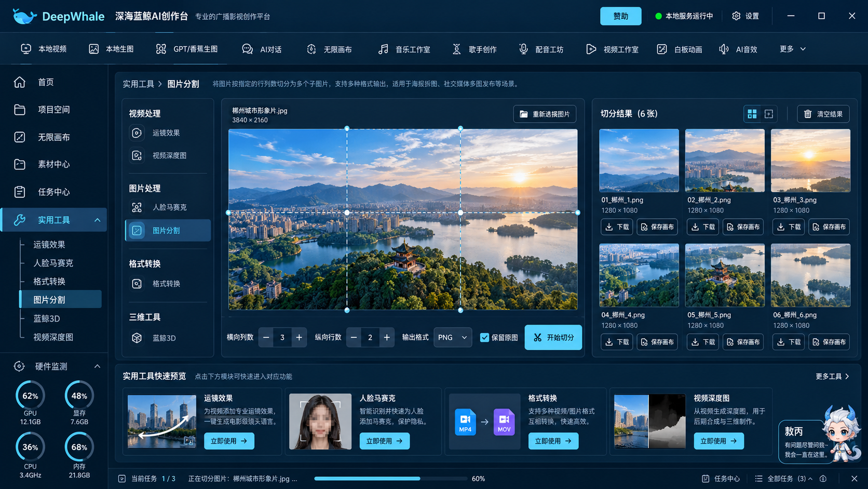The height and width of the screenshot is (489, 868).
Task: Click 重新选择图片 button
Action: pyautogui.click(x=545, y=114)
